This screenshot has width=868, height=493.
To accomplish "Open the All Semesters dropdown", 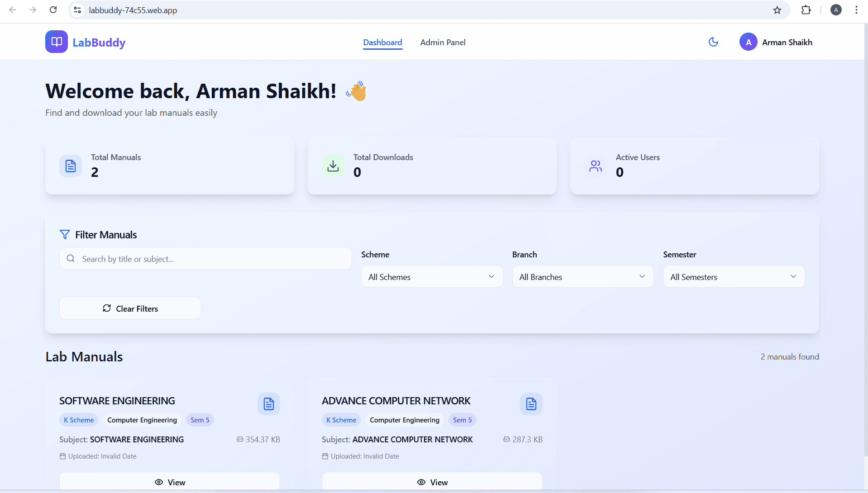I will 734,277.
